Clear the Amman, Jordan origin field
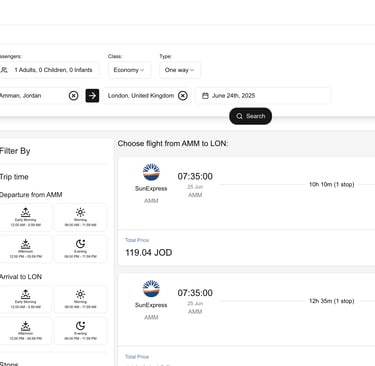 (x=73, y=96)
